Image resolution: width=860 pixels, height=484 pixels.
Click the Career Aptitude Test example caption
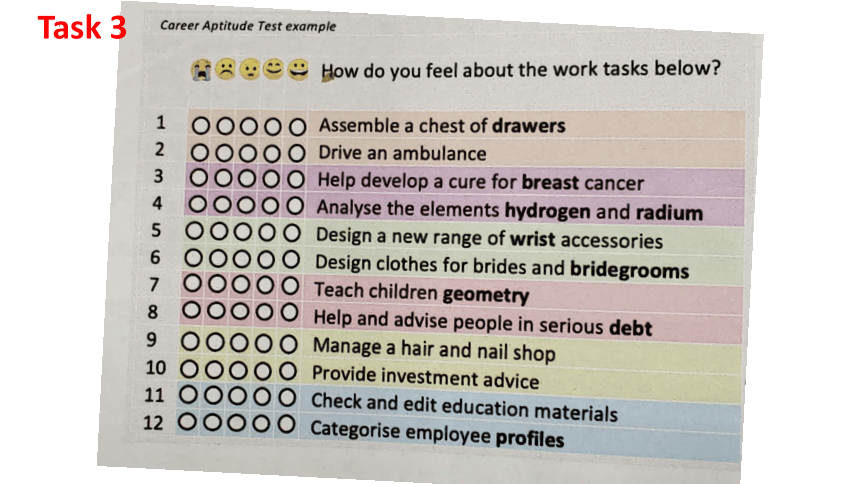(x=248, y=26)
